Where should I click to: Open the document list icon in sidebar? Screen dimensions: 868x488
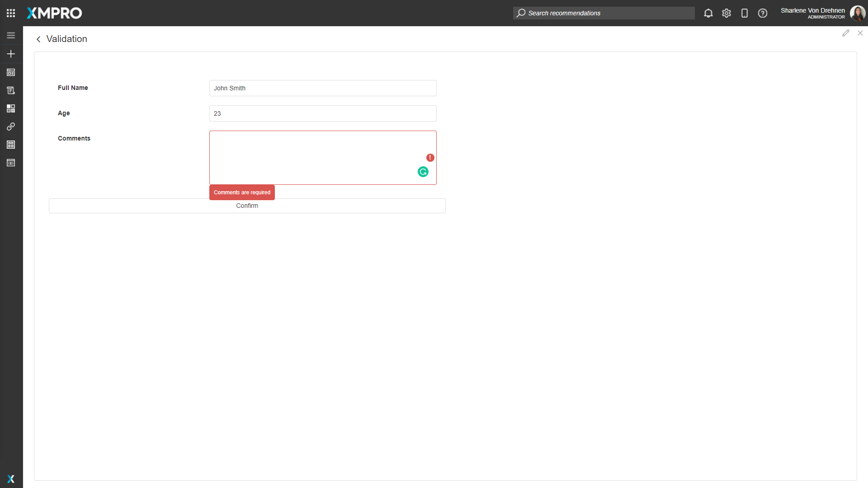tap(11, 90)
